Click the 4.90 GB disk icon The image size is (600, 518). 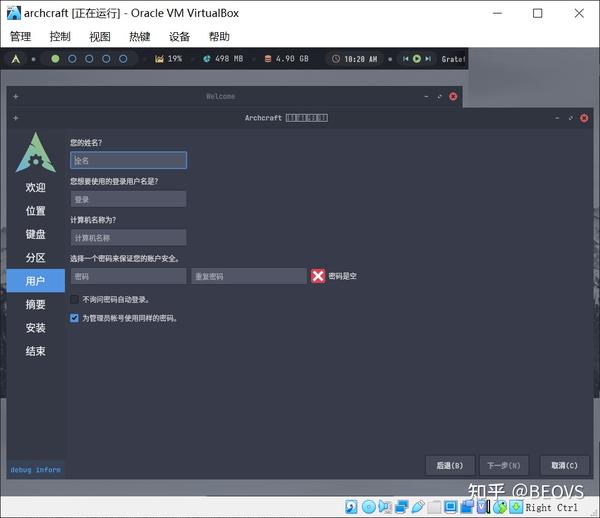pos(268,59)
